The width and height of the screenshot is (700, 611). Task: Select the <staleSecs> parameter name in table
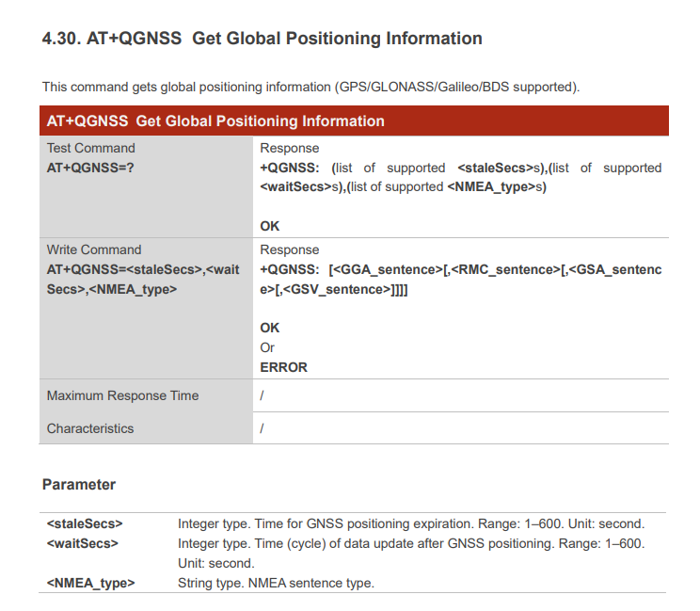[x=85, y=523]
